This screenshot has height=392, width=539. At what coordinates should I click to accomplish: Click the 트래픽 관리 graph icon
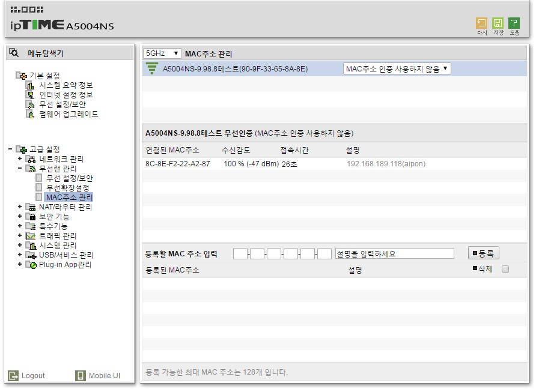click(31, 236)
